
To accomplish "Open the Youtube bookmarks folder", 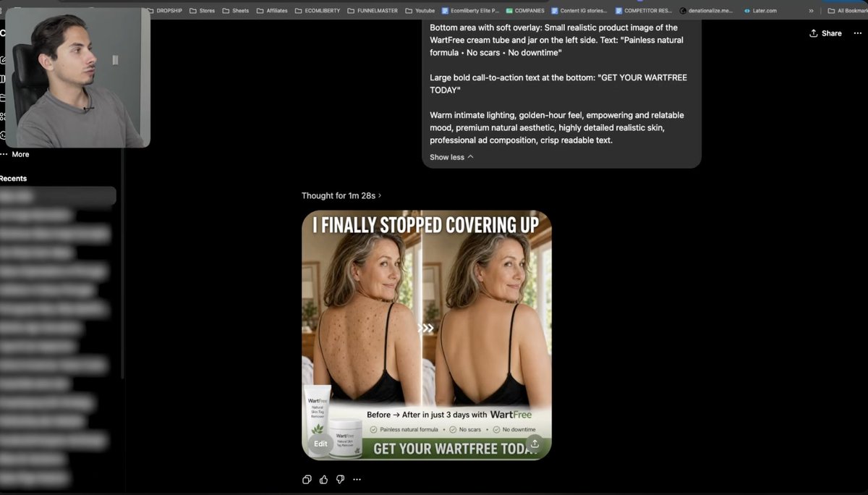I will click(420, 11).
